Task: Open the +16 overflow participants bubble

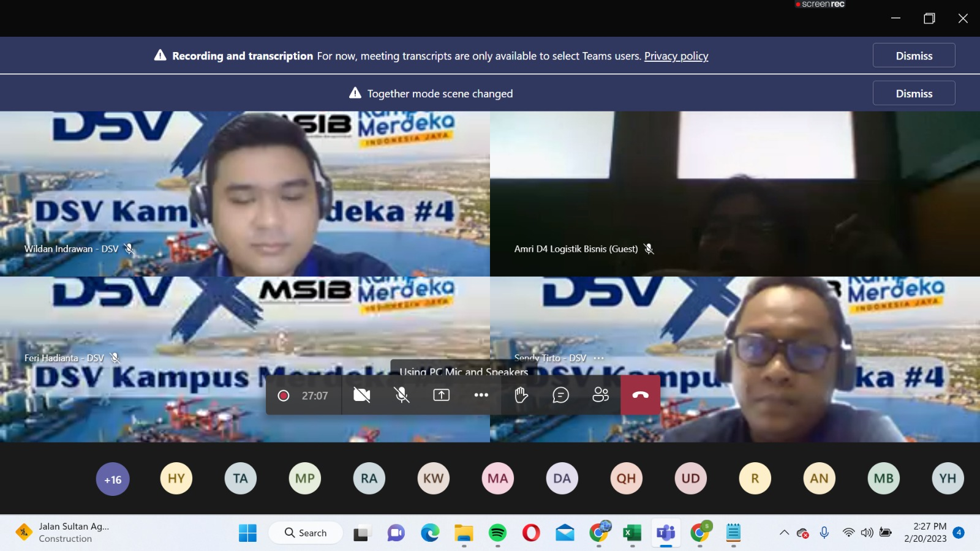Action: 113,479
